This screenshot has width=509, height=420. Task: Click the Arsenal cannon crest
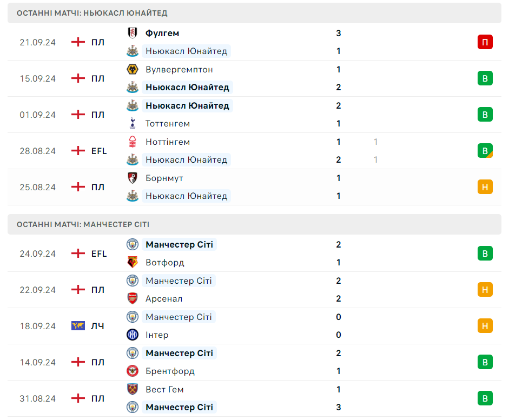(x=133, y=298)
